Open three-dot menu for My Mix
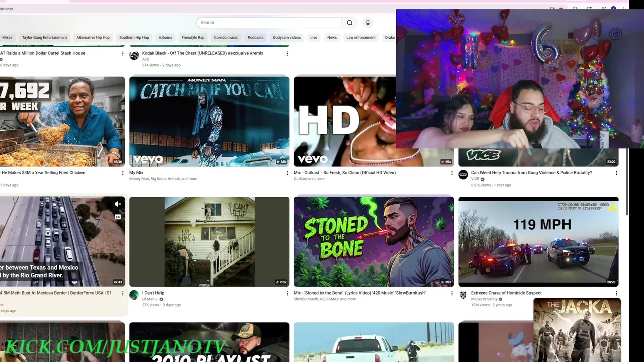This screenshot has height=362, width=644. 287,173
